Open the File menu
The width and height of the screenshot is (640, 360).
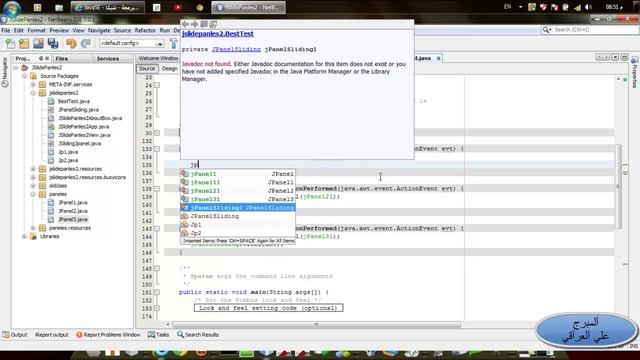click(6, 30)
